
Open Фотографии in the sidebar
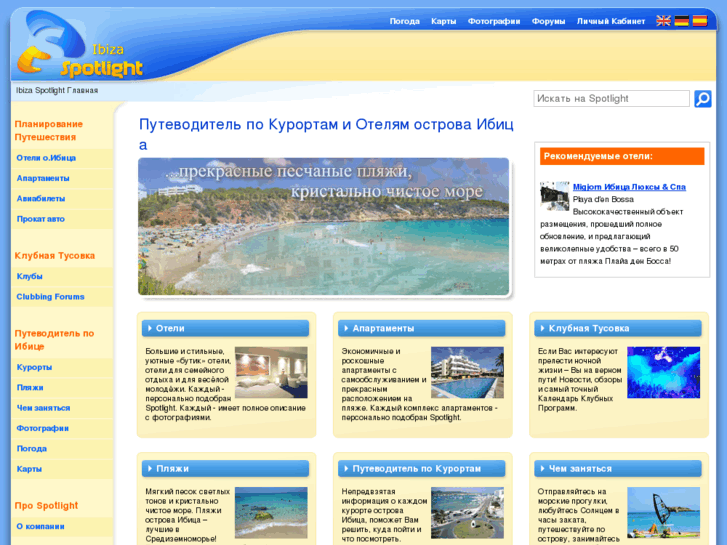[62, 429]
